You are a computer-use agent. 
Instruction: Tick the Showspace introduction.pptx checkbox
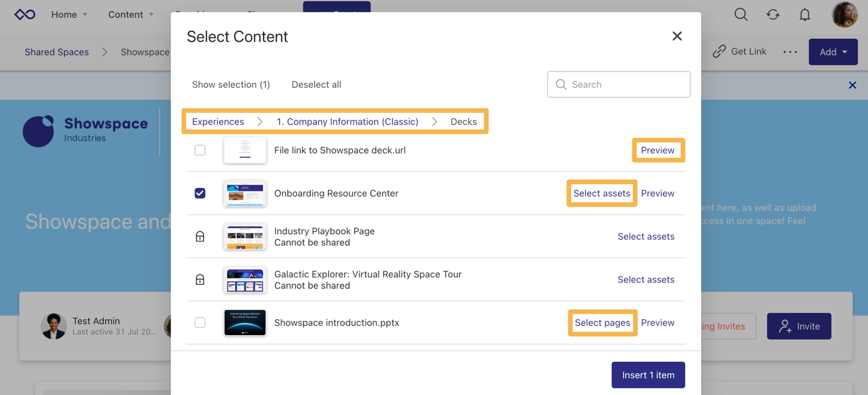(200, 323)
